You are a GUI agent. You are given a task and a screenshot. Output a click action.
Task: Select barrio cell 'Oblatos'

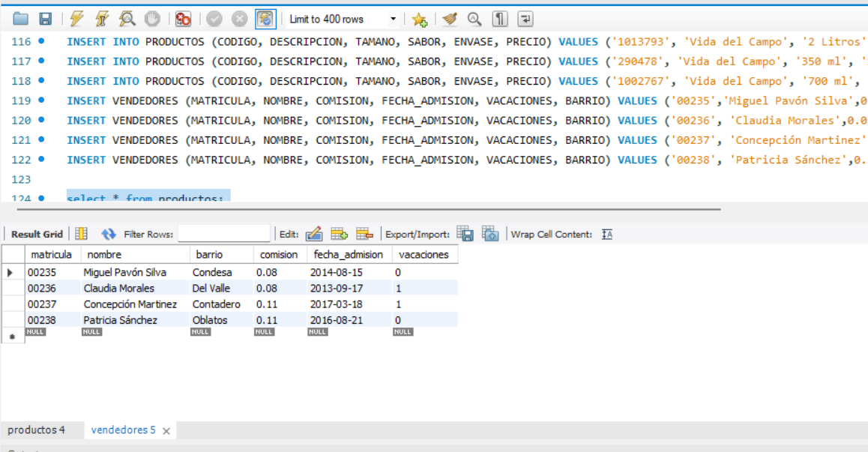click(222, 320)
